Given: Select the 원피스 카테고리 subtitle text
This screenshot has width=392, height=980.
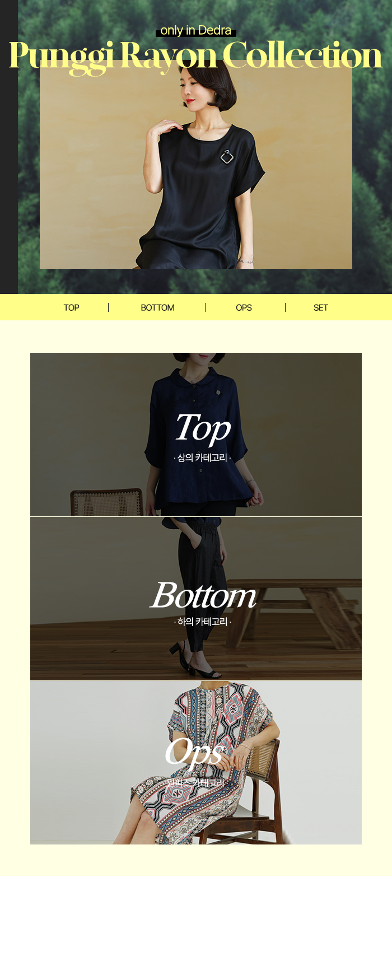Looking at the screenshot, I should [195, 783].
